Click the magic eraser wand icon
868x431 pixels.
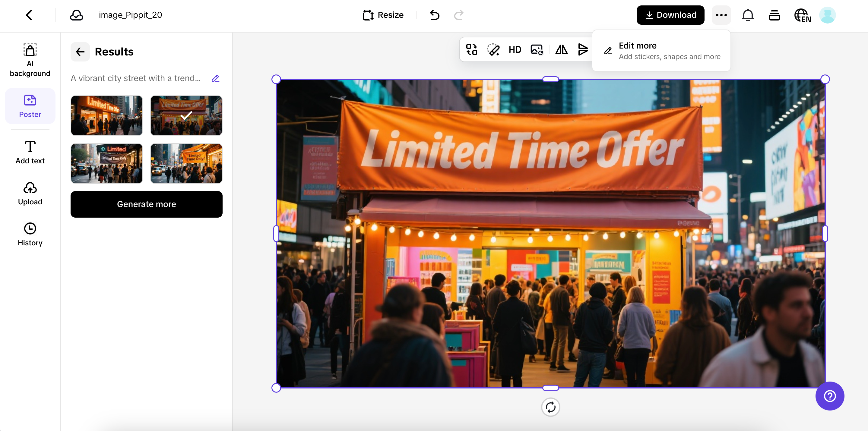[493, 50]
